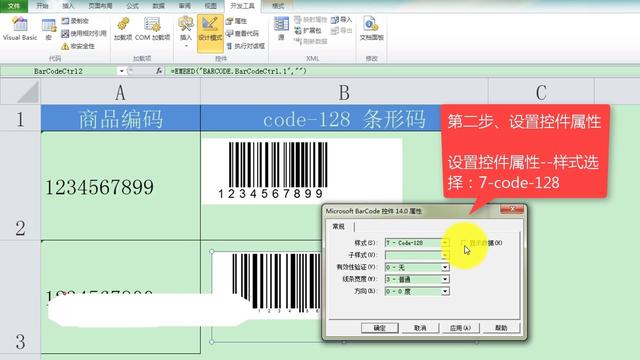Open the COM Add-Ins (COM 加载项) dialog
Viewport: 640px width, 360px height.
click(x=152, y=29)
